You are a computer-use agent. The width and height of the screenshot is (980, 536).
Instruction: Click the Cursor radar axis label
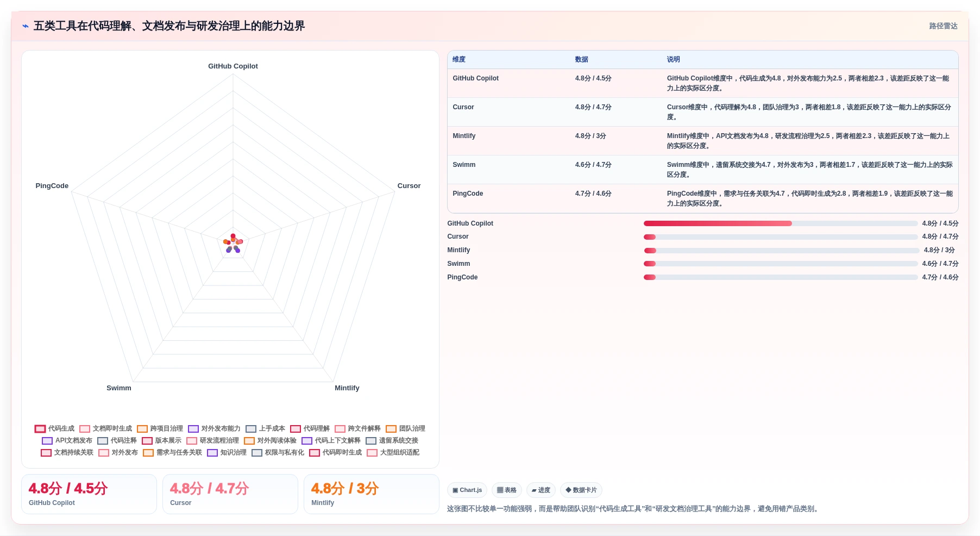click(x=409, y=186)
